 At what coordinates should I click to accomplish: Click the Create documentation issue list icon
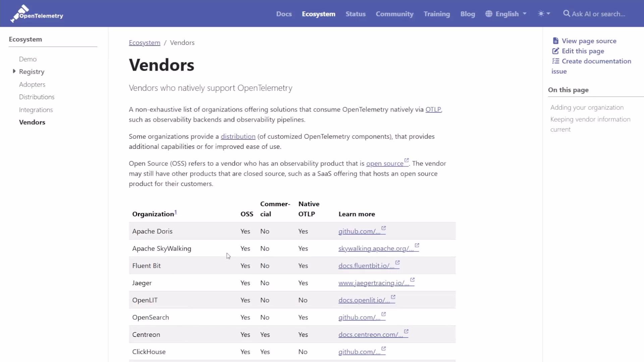click(x=555, y=61)
